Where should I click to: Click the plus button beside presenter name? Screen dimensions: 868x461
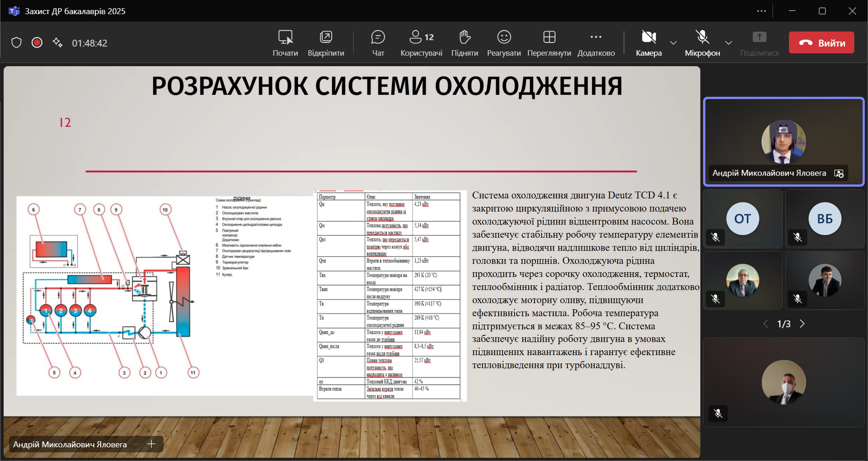coord(152,444)
